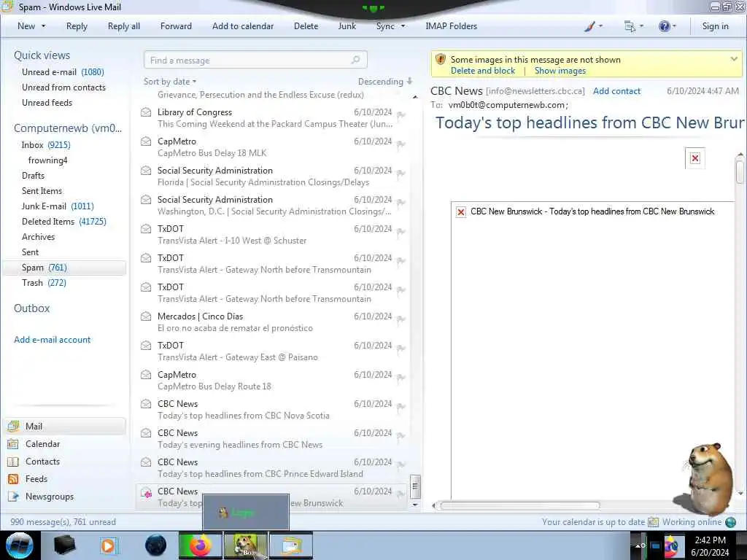Mark message as Junk
Screen dimensions: 747x560
(x=347, y=26)
